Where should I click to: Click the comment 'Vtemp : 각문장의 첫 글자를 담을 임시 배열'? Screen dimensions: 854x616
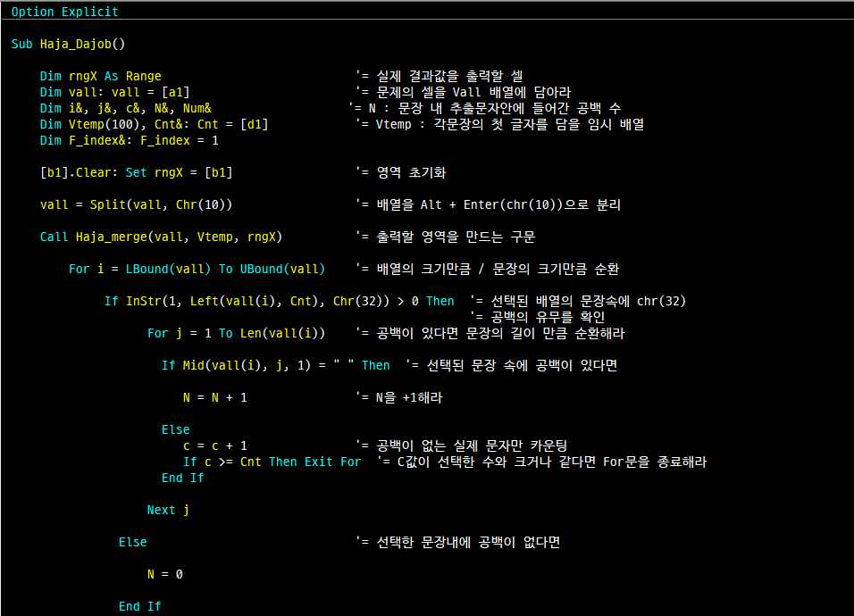click(510, 125)
